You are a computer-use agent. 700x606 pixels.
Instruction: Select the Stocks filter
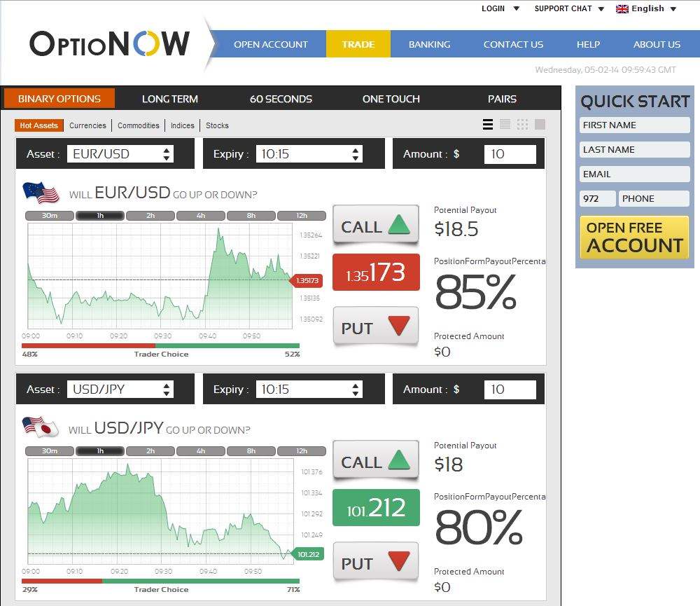[217, 125]
